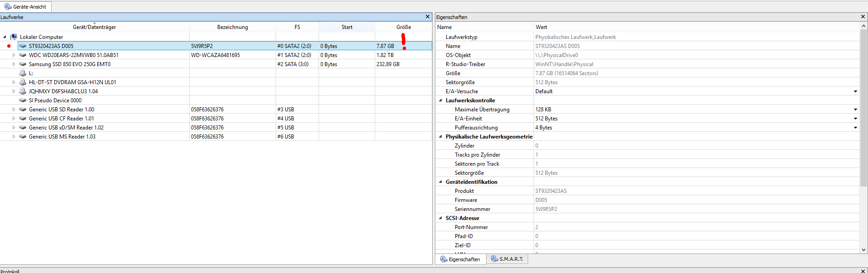Viewport: 868px width, 273px height.
Task: Click the Physikalisches Laufwerk,Laufwerk value
Action: pyautogui.click(x=576, y=37)
